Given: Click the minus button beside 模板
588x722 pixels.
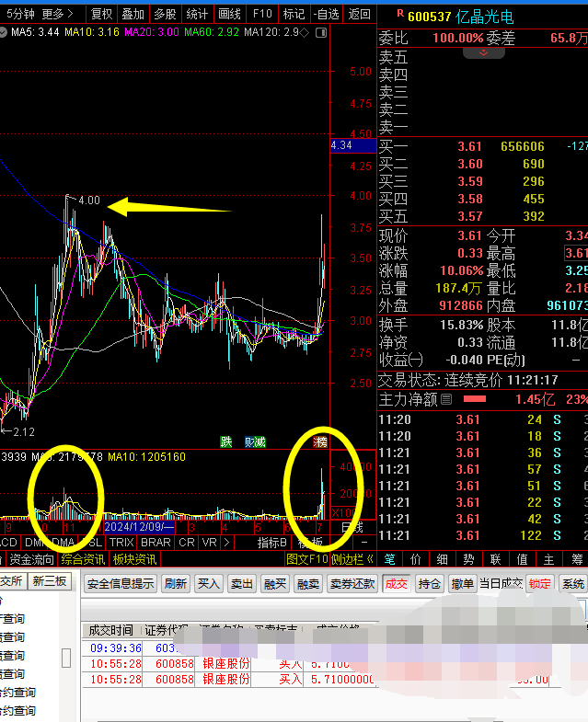Looking at the screenshot, I should [364, 543].
